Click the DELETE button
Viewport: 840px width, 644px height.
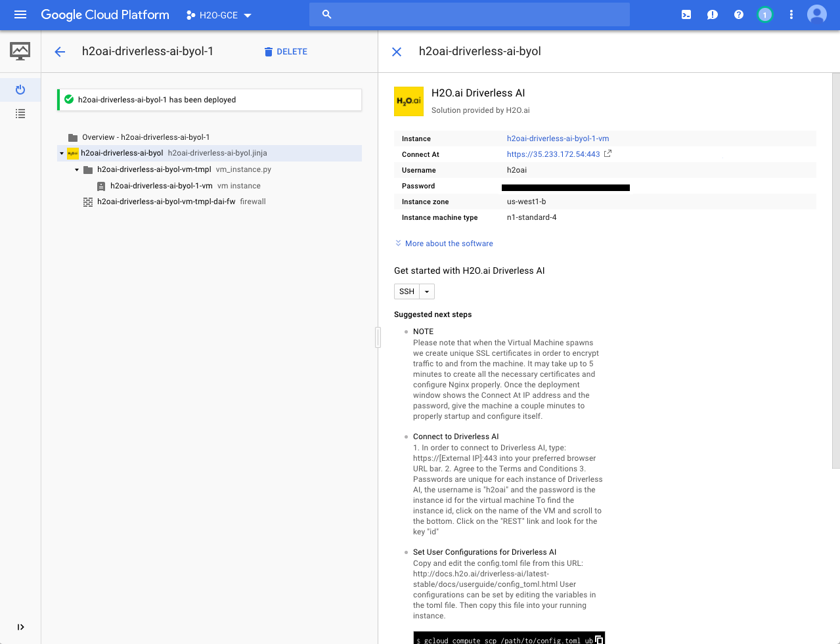point(285,51)
